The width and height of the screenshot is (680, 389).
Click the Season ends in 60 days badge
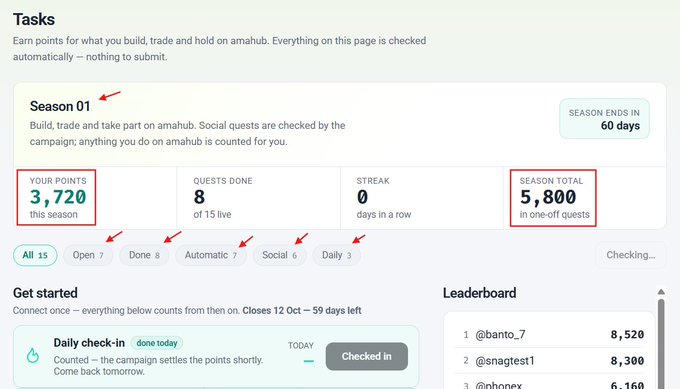pyautogui.click(x=604, y=119)
